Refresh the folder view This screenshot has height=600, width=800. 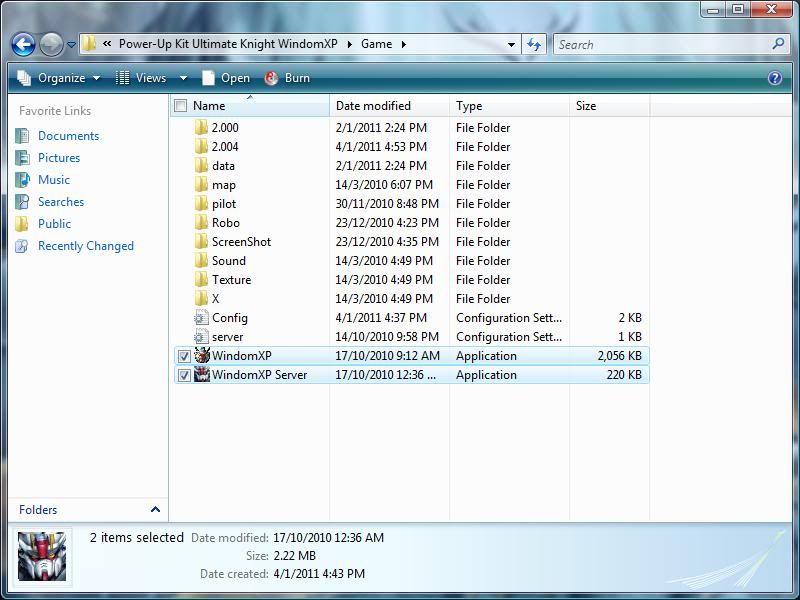534,44
